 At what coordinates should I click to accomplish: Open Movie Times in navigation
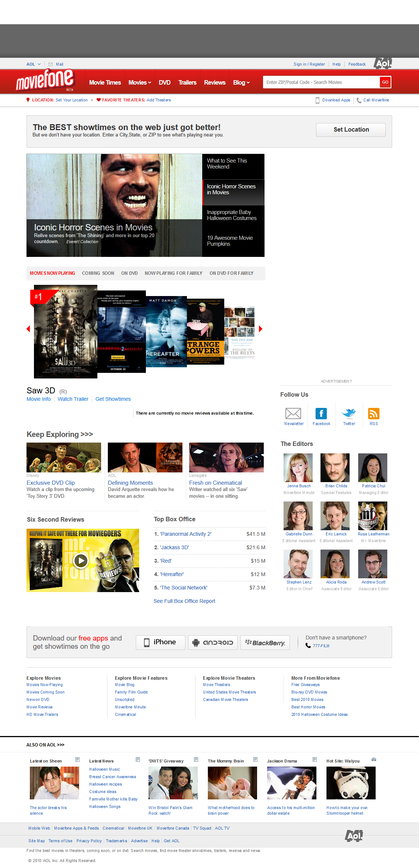pos(105,82)
